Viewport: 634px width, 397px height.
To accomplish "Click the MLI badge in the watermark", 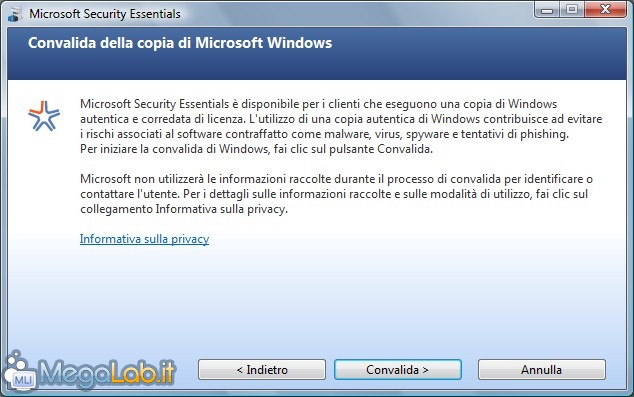I will tap(23, 379).
